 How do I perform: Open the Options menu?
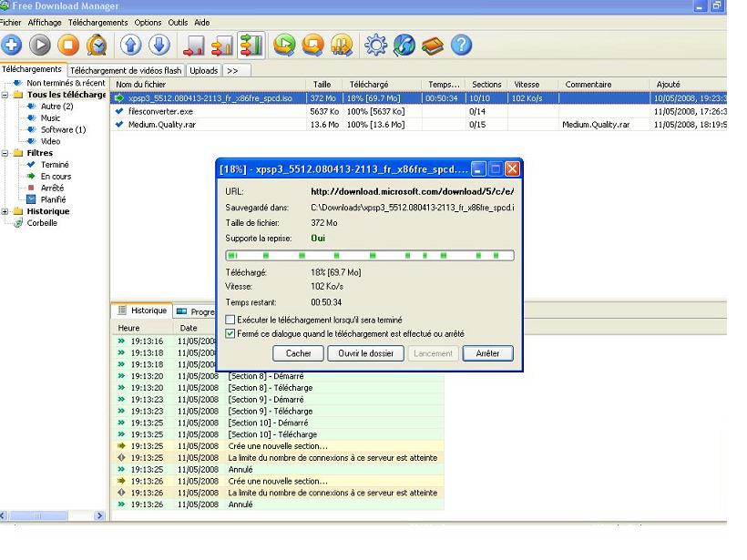(148, 21)
